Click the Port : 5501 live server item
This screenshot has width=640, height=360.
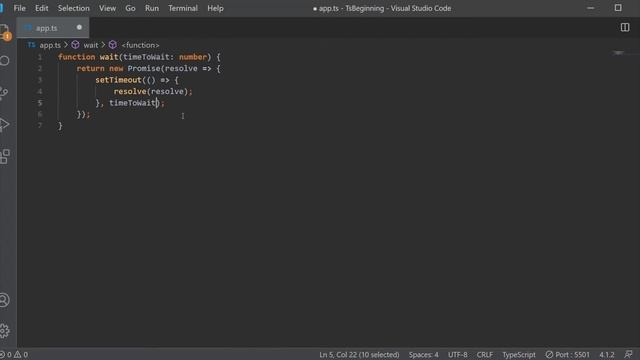567,355
